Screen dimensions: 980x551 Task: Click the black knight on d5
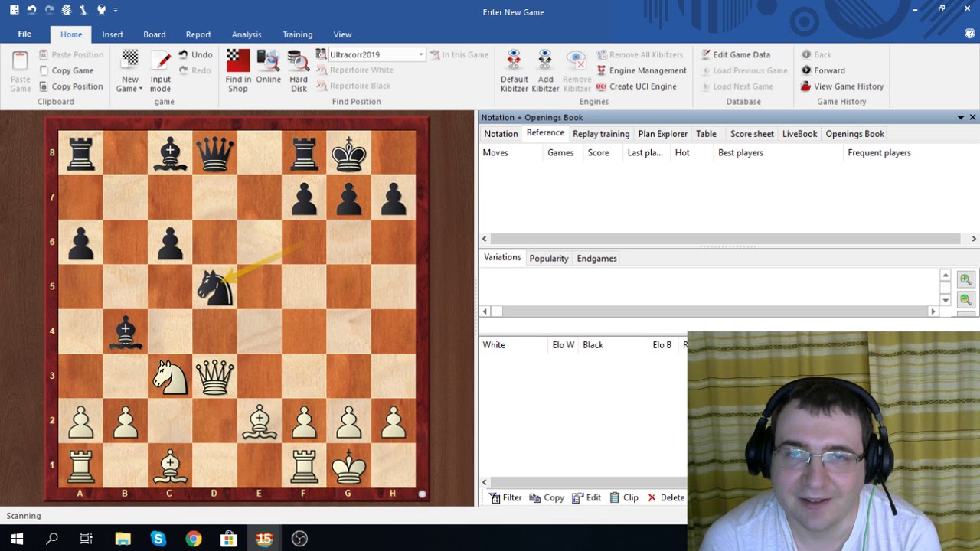coord(214,288)
